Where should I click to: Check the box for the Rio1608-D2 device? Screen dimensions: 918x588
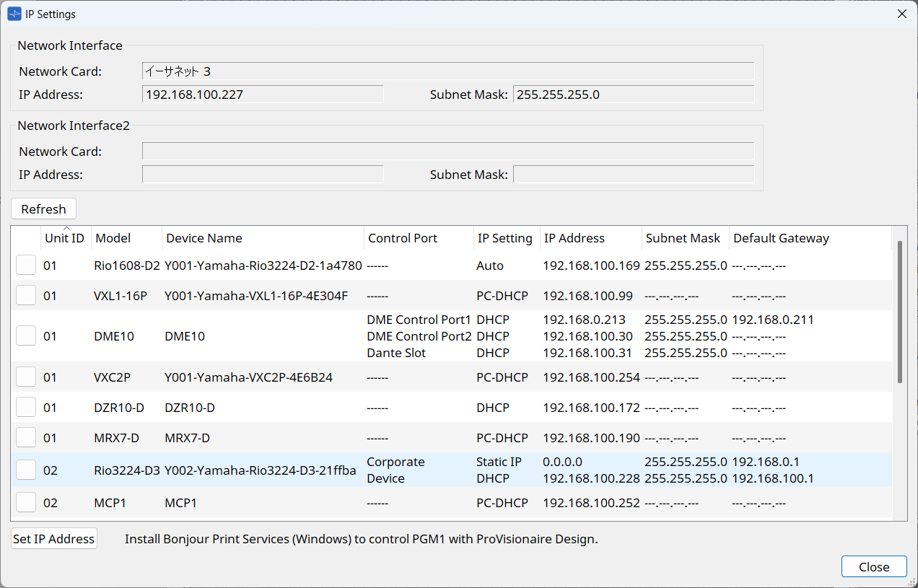click(x=26, y=266)
